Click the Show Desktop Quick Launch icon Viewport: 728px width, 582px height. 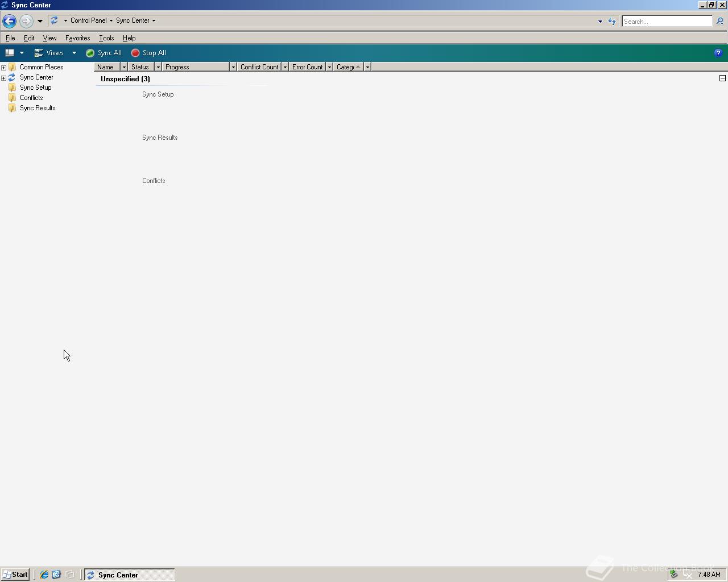click(69, 575)
